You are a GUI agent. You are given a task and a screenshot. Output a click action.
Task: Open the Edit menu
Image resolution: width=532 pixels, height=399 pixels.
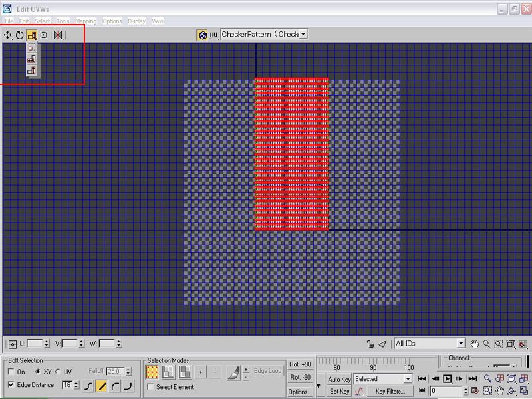click(x=24, y=21)
